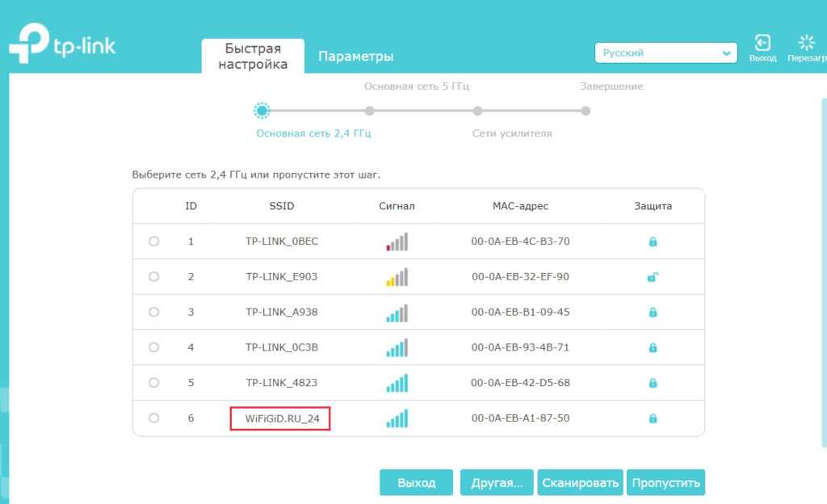Click the red signal bars of TP-LINK_0BEC
The image size is (827, 504).
coord(397,241)
